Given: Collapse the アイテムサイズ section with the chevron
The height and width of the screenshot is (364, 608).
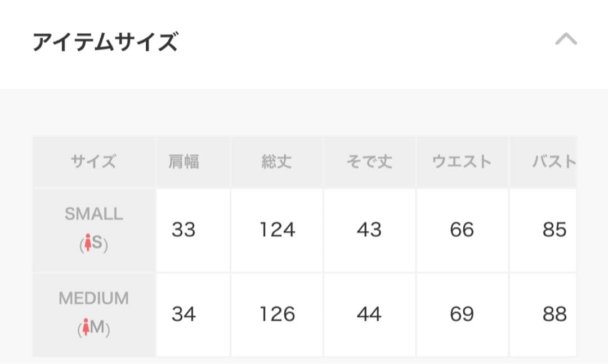Looking at the screenshot, I should (x=566, y=39).
